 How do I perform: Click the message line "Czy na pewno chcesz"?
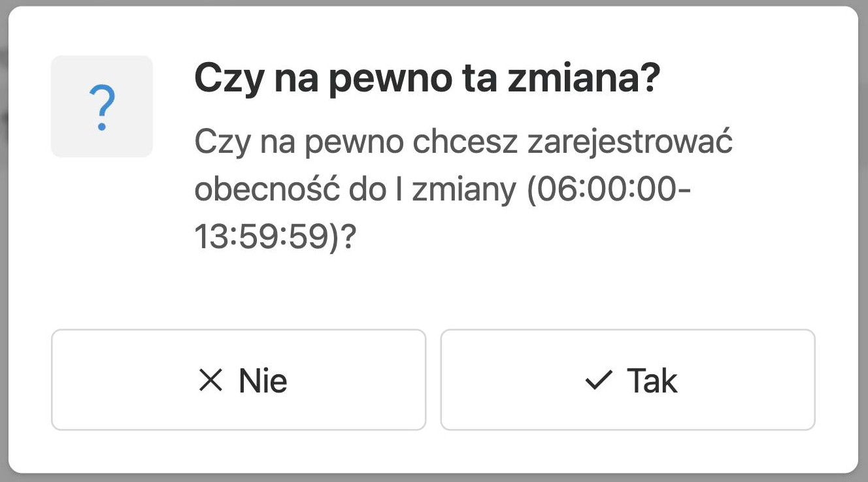[x=357, y=142]
